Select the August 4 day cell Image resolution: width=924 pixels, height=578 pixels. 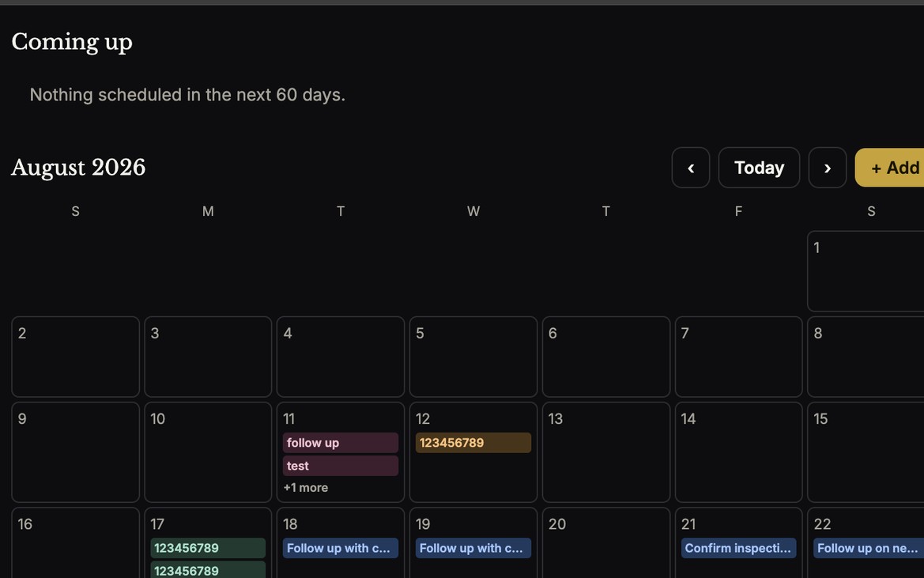tap(341, 357)
